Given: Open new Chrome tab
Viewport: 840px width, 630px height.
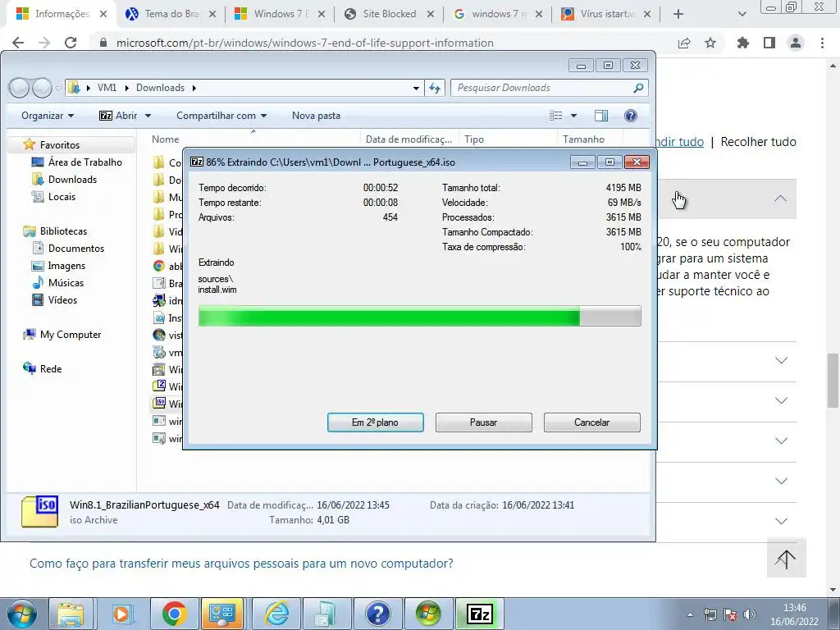Looking at the screenshot, I should pyautogui.click(x=678, y=14).
